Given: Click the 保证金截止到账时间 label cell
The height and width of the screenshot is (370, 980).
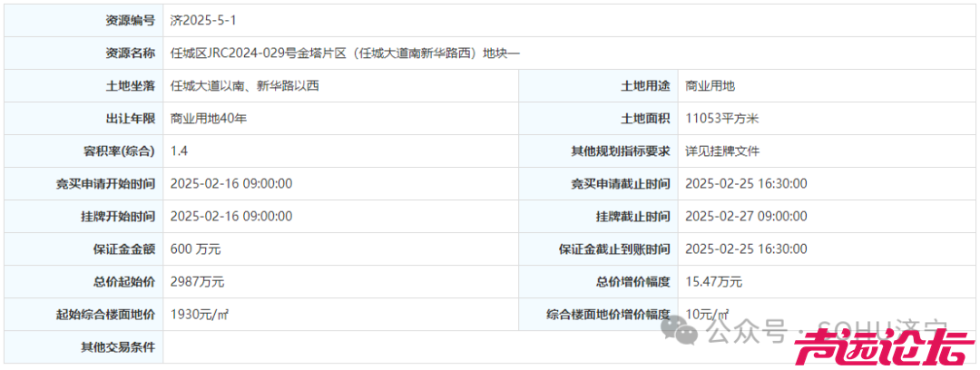Looking at the screenshot, I should (599, 248).
